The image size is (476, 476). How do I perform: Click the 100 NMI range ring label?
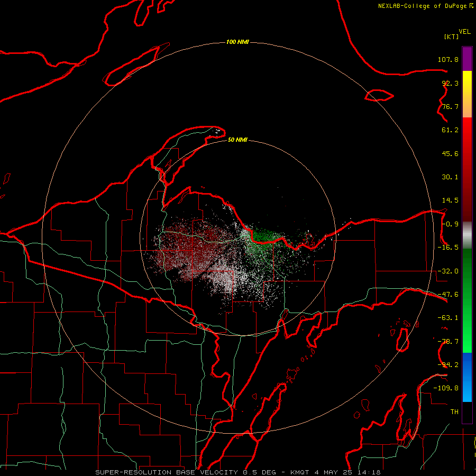237,42
